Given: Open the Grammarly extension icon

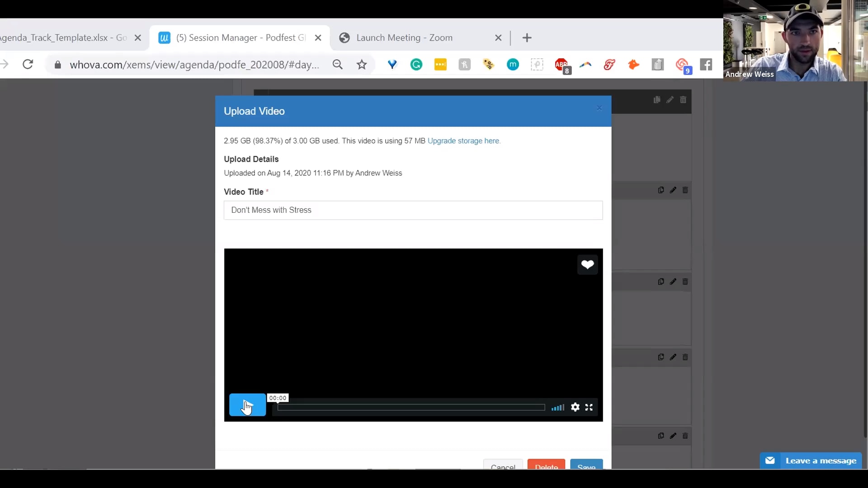Looking at the screenshot, I should pos(416,65).
